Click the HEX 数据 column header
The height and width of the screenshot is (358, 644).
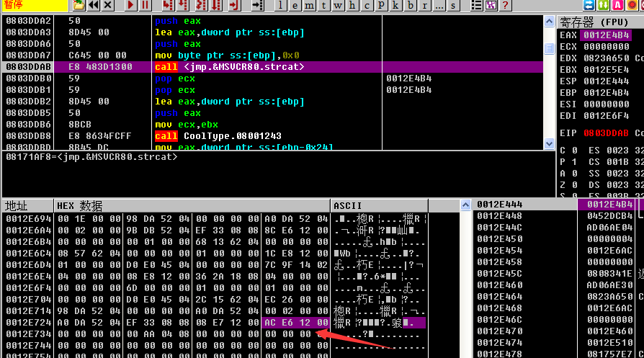pos(79,206)
